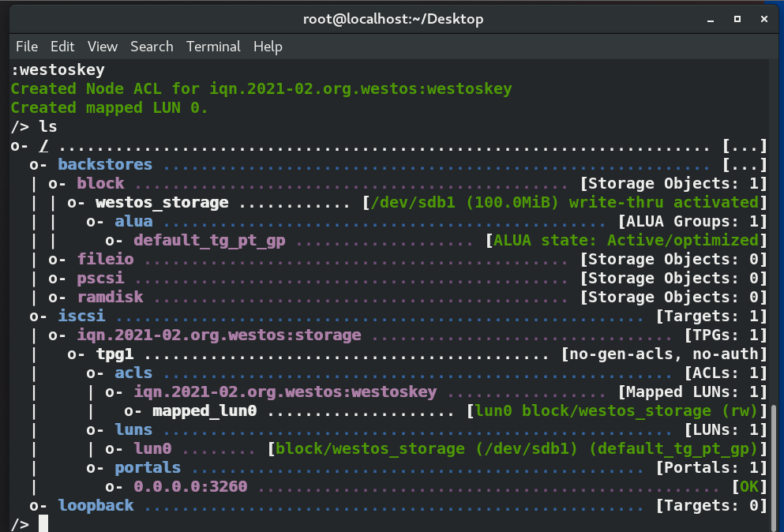Open the View menu
Screen dimensions: 784x532
(x=103, y=47)
